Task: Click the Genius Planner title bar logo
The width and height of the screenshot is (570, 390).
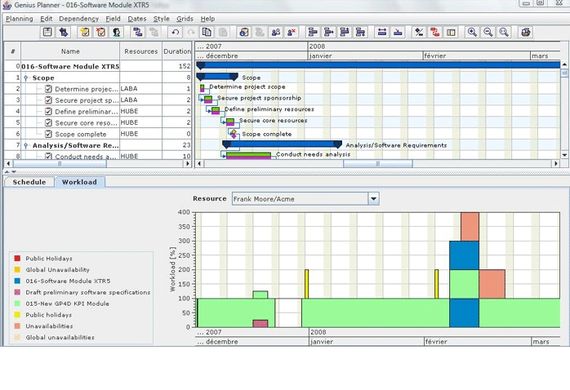Action: pos(7,5)
